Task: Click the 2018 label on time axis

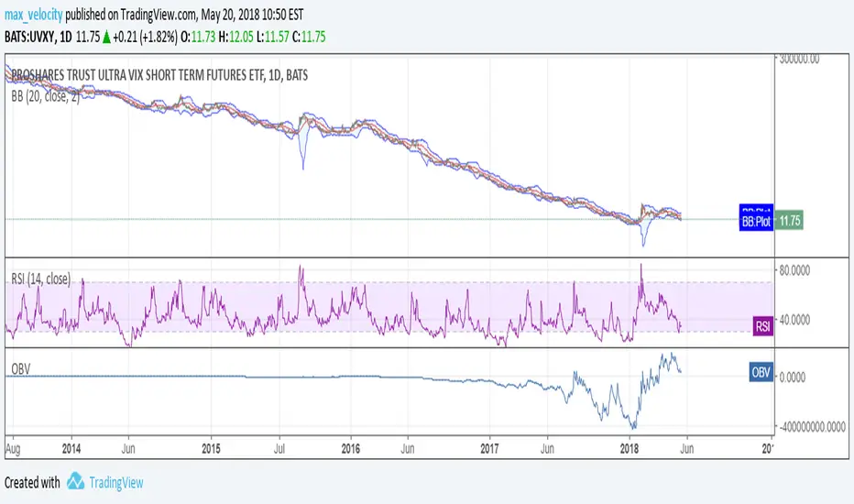Action: coord(630,448)
